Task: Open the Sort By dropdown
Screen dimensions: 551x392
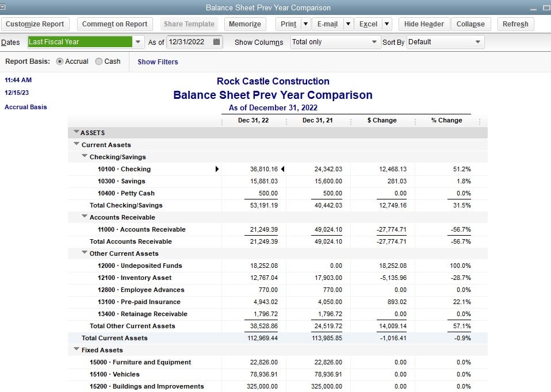Action: [477, 42]
